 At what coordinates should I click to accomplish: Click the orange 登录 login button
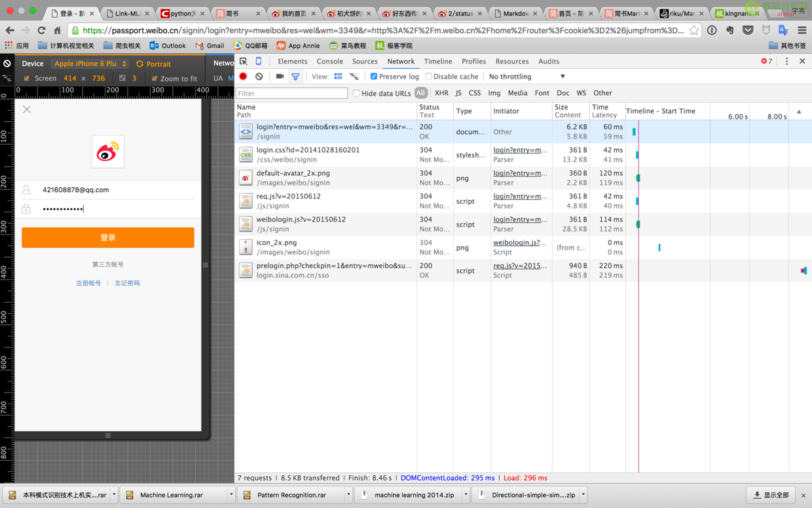(x=108, y=237)
